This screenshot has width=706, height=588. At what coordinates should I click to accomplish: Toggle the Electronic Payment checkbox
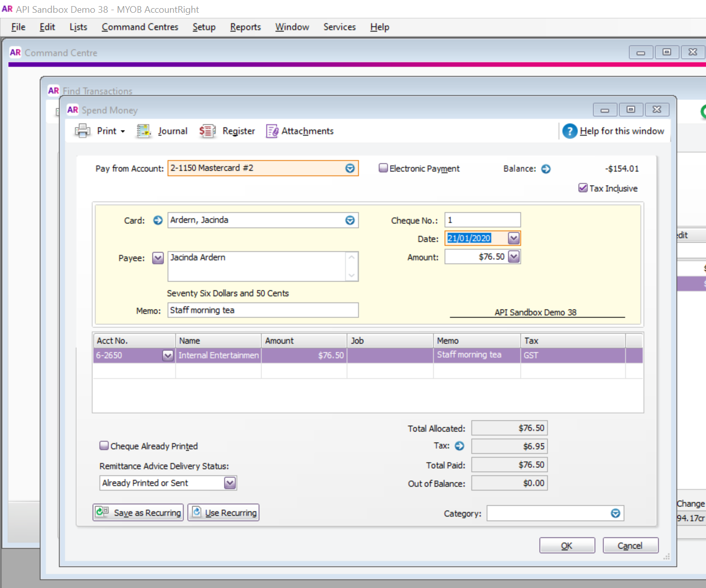tap(383, 168)
